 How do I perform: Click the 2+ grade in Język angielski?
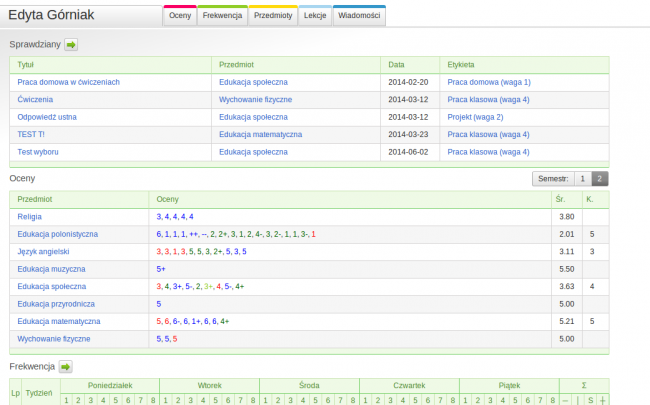pyautogui.click(x=218, y=251)
